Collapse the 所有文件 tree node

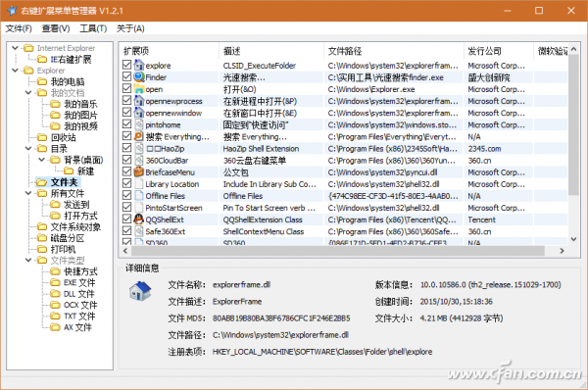(x=28, y=193)
